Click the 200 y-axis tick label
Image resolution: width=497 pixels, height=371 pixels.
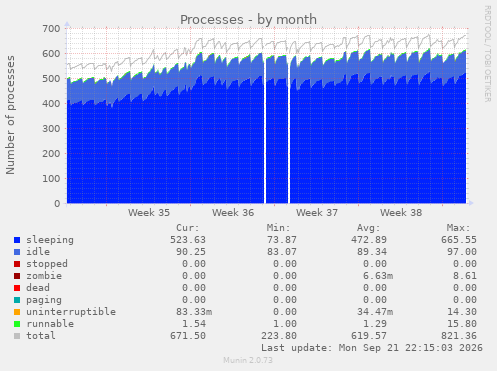pyautogui.click(x=51, y=154)
